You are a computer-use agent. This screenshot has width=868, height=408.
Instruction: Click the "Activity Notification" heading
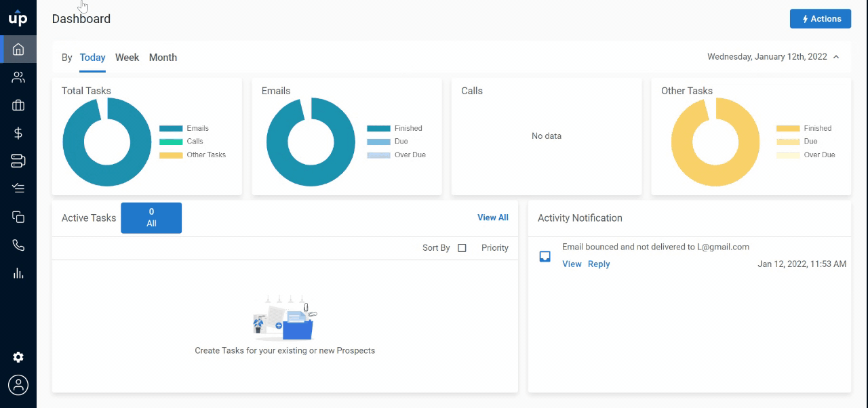tap(580, 218)
